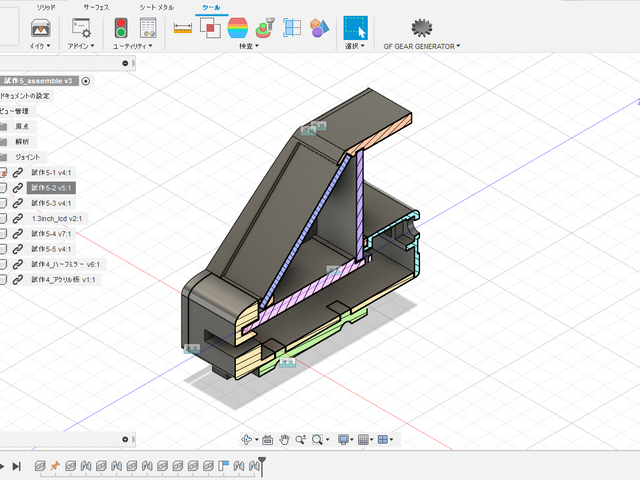Viewport: 640px width, 480px height.
Task: Open the 検査 dropdown menu
Action: pos(248,46)
